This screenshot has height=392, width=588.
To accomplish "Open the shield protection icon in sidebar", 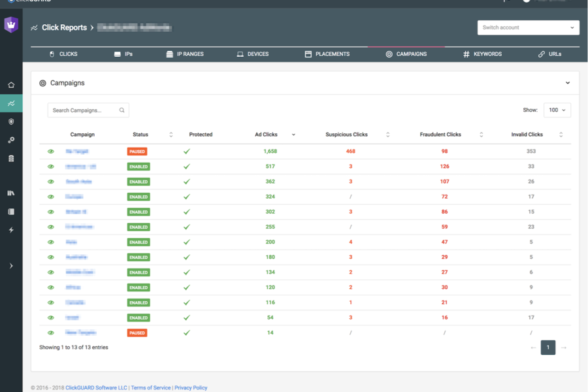I will click(11, 122).
